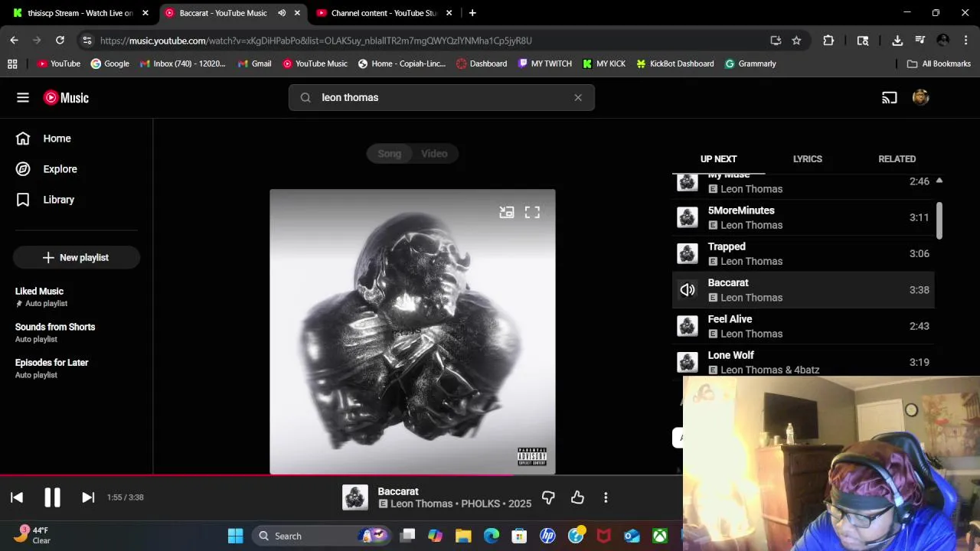
Task: Open a new browser tab
Action: [472, 13]
